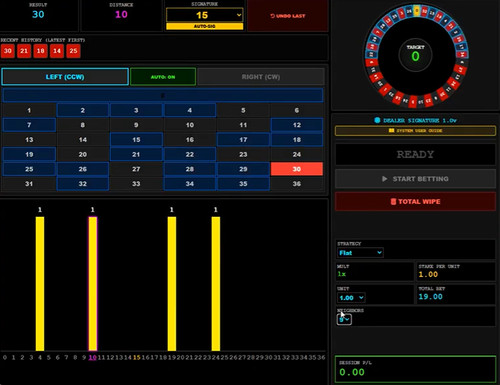Tap grid cell 26
The image size is (500, 385).
tap(83, 169)
